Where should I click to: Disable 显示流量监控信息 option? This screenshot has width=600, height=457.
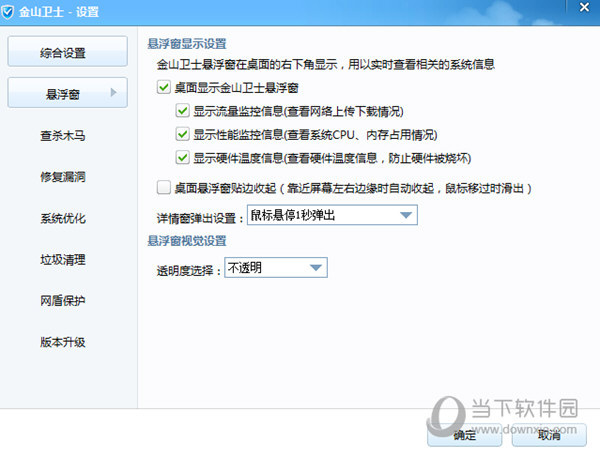coord(182,111)
